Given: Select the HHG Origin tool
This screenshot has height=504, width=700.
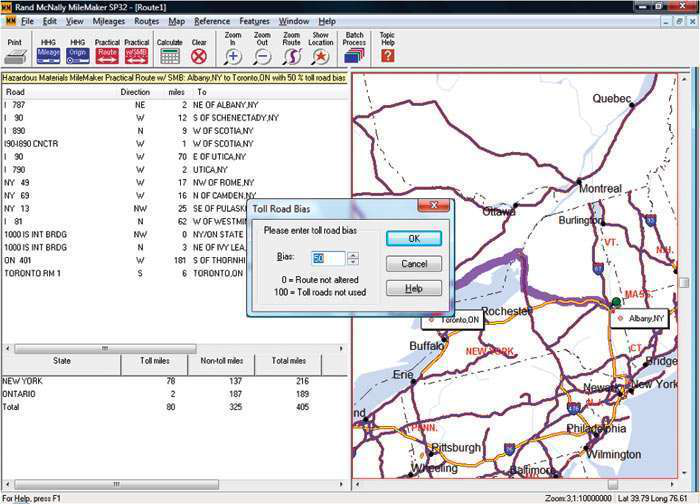Looking at the screenshot, I should pyautogui.click(x=77, y=50).
